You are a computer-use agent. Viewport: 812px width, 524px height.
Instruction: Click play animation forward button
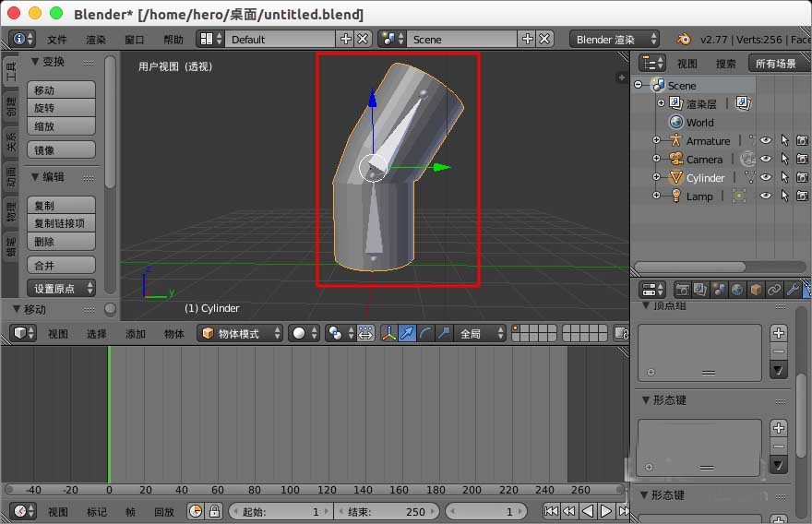tap(605, 512)
